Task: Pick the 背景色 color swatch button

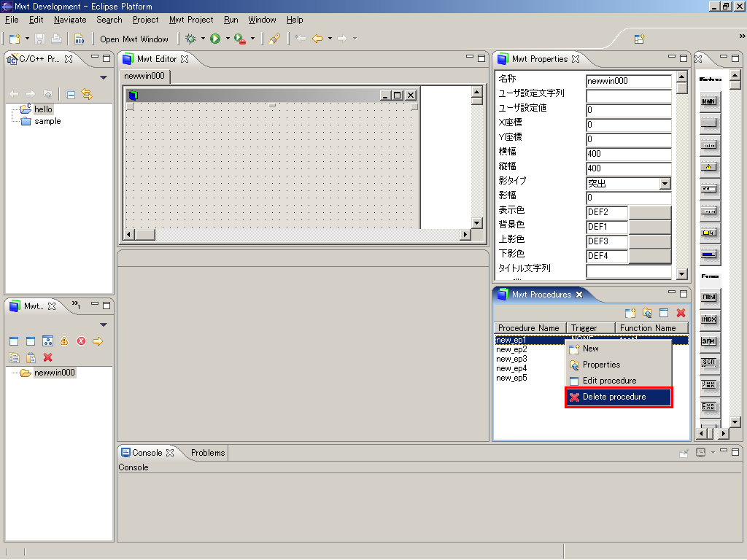Action: (x=649, y=227)
